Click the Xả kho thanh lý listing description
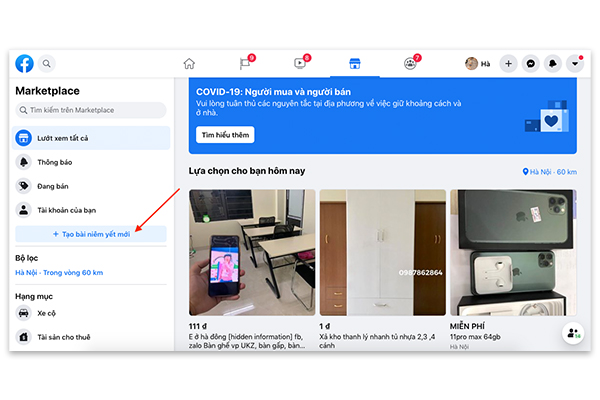Image resolution: width=600 pixels, height=400 pixels. coord(377,341)
